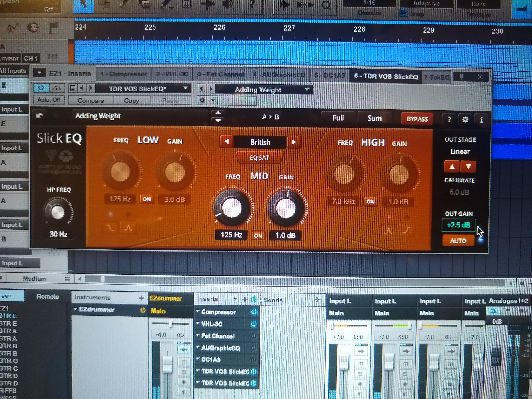The height and width of the screenshot is (399, 532).
Task: Select next EQ model right of British
Action: coord(294,142)
